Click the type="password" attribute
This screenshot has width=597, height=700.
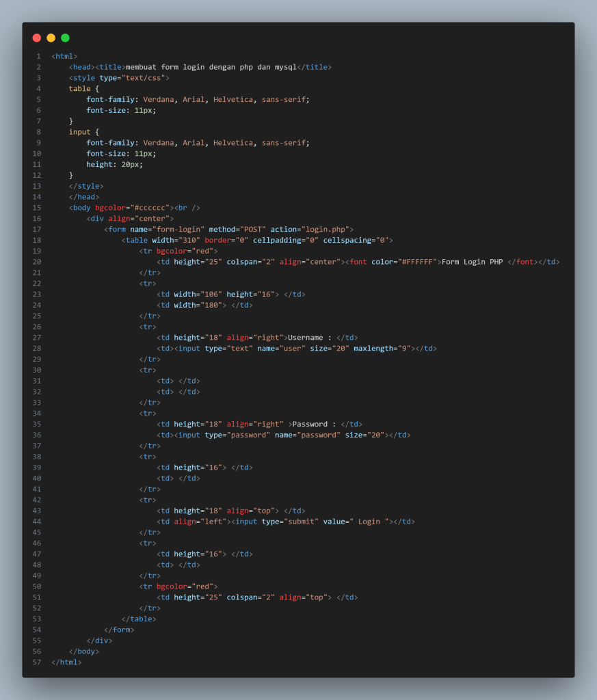[237, 435]
